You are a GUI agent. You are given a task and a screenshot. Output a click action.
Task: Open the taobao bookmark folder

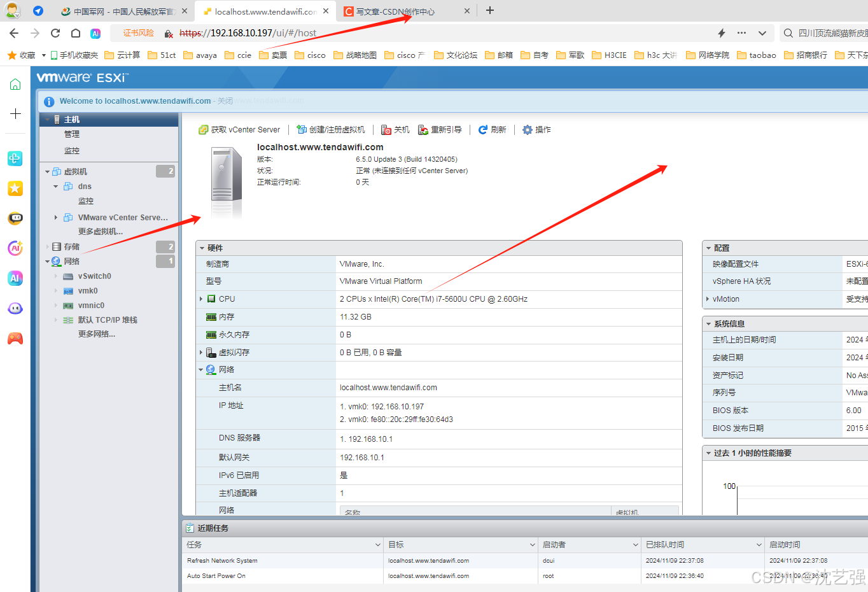click(x=756, y=55)
